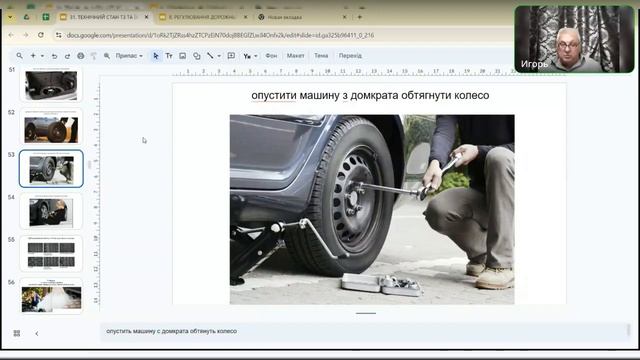
Task: Click the paint format icon
Action: pyautogui.click(x=93, y=56)
